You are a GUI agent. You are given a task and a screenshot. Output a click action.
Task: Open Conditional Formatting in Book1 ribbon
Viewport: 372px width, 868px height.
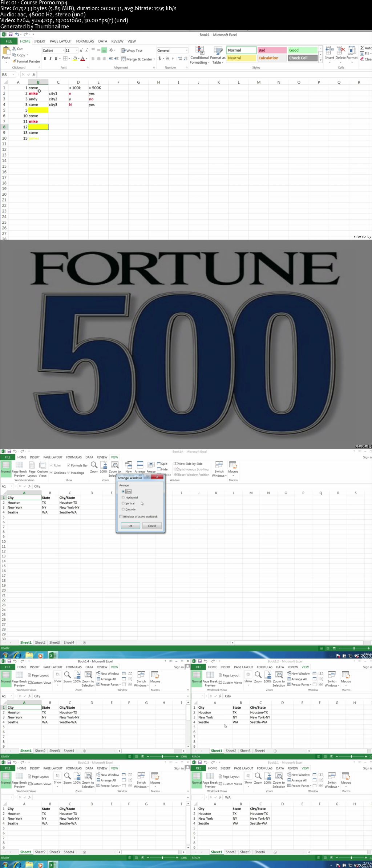tap(200, 55)
